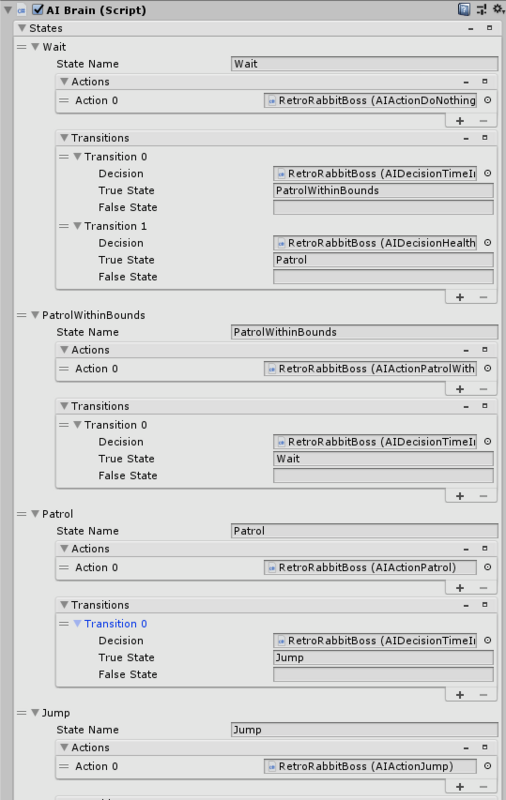Screen dimensions: 506x800
Task: Collapse the Jump state Actions list
Action: pyautogui.click(x=64, y=747)
